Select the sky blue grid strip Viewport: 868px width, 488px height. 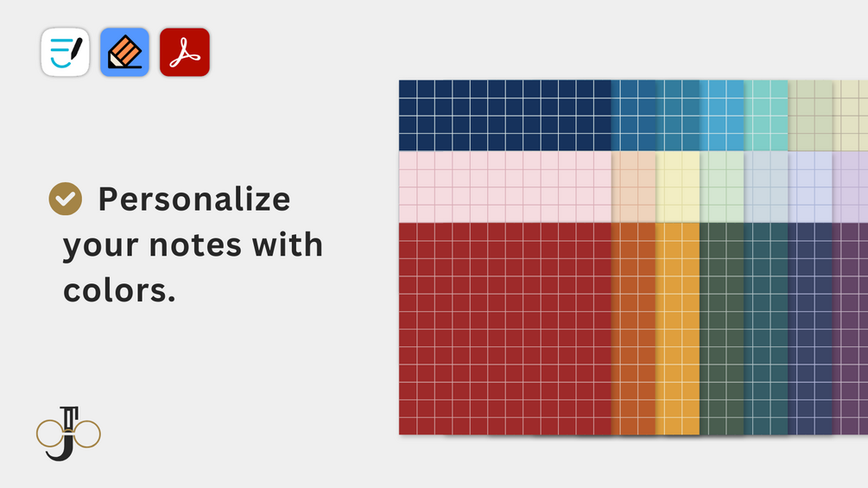pos(721,115)
